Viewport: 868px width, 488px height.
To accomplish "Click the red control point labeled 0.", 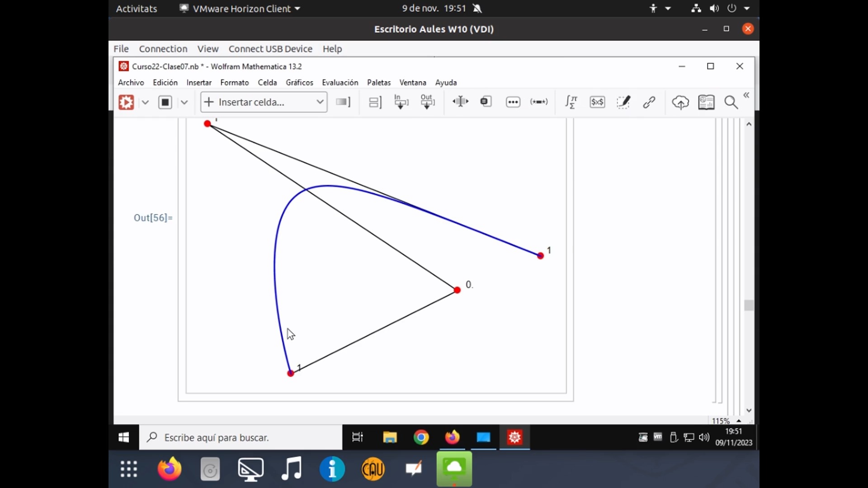I will (x=457, y=290).
